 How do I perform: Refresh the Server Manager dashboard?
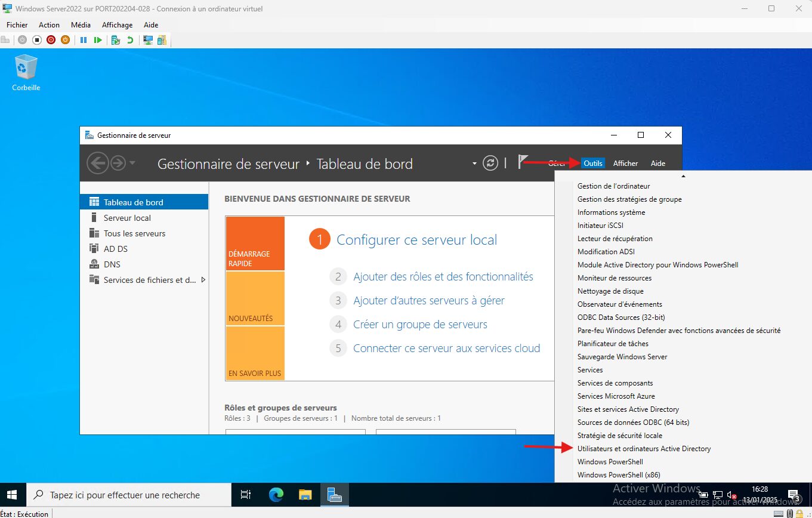click(490, 163)
